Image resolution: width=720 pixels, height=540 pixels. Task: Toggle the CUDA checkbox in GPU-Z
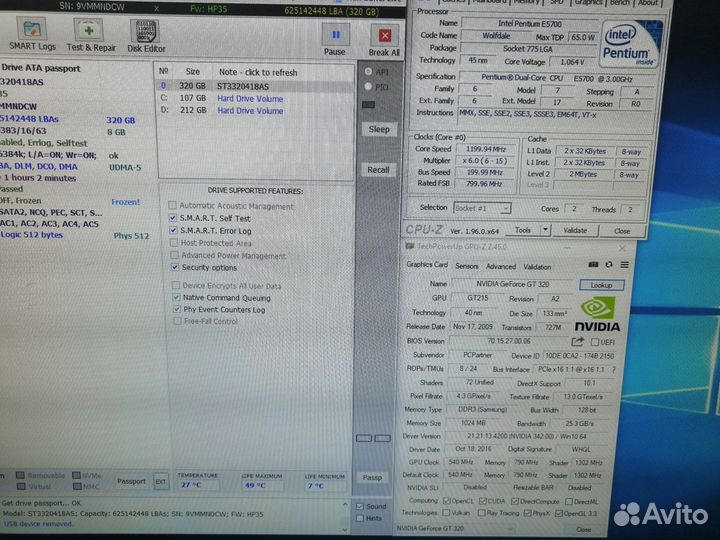tap(483, 501)
